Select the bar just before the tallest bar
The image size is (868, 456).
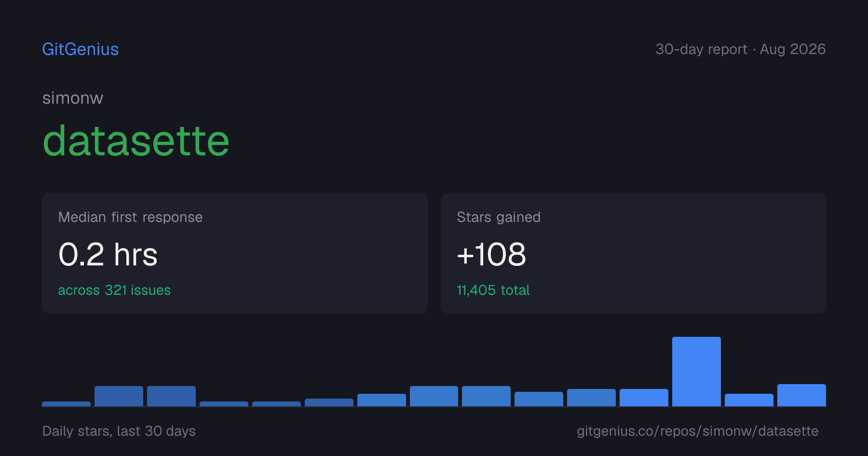[644, 398]
